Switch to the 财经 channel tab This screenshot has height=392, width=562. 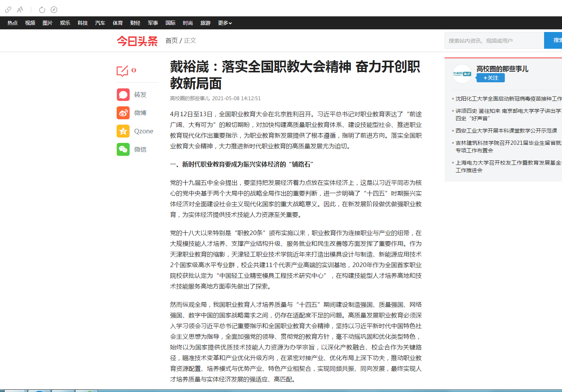[135, 23]
